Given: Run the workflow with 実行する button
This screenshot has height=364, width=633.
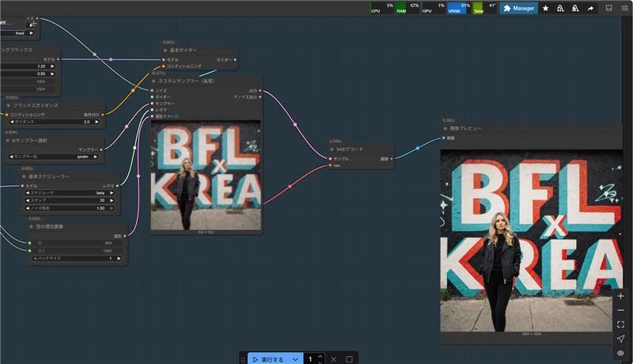Looking at the screenshot, I should point(268,359).
